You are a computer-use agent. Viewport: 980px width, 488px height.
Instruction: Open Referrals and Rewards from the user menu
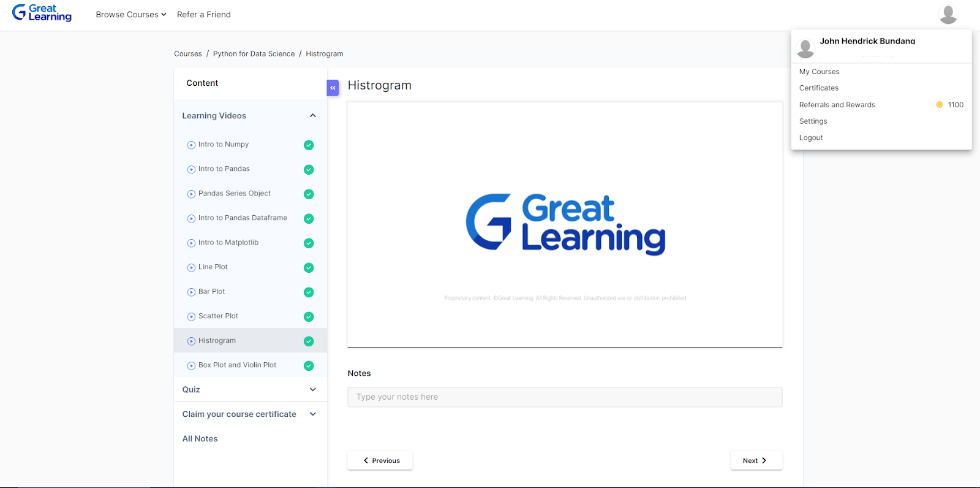click(837, 105)
